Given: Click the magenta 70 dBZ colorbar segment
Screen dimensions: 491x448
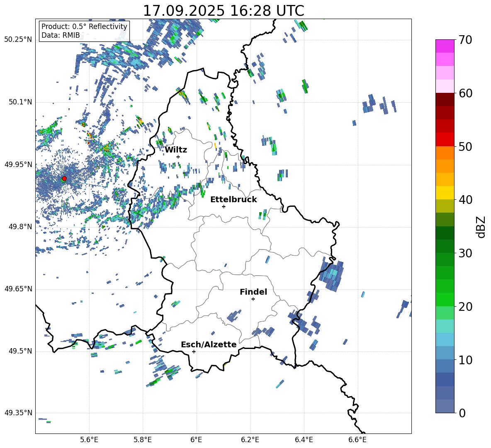Looking at the screenshot, I should [x=445, y=46].
